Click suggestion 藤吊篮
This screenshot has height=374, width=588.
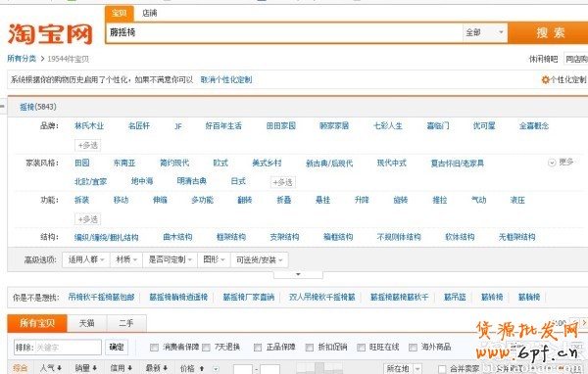coord(455,298)
